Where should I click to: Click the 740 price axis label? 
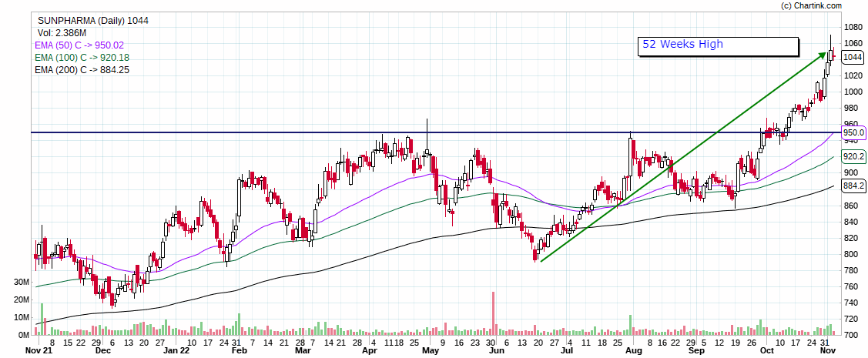coord(850,303)
